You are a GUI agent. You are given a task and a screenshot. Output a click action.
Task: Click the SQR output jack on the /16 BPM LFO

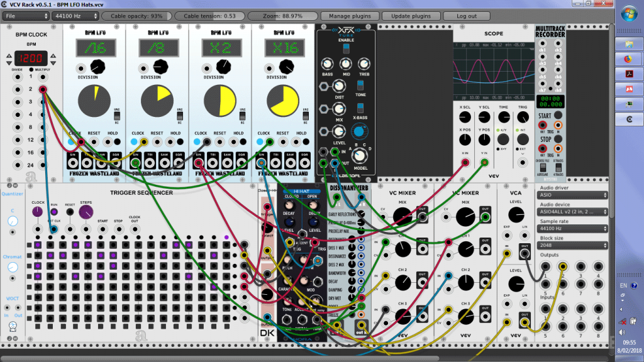coord(116,163)
